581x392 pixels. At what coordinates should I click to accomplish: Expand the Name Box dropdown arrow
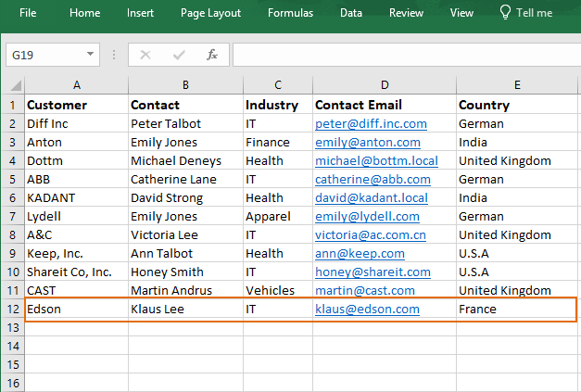(90, 54)
